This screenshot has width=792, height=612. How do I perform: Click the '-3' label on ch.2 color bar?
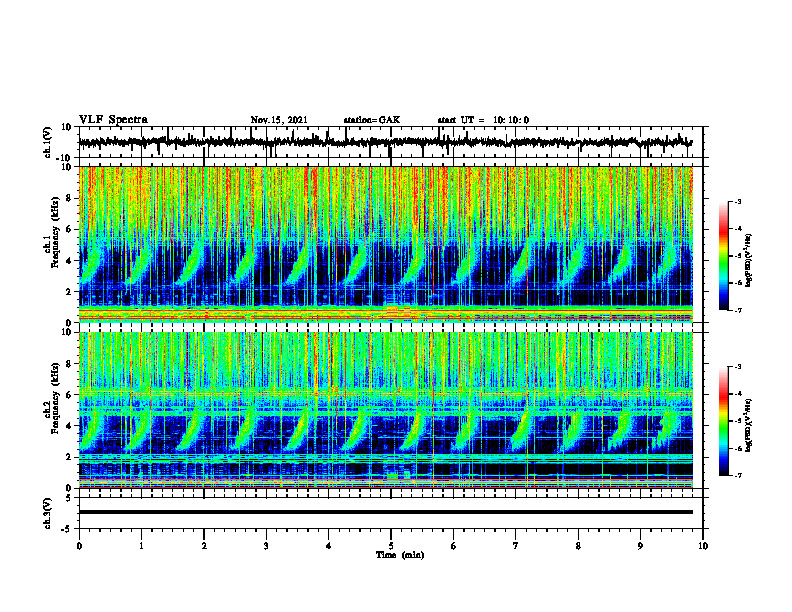point(737,367)
